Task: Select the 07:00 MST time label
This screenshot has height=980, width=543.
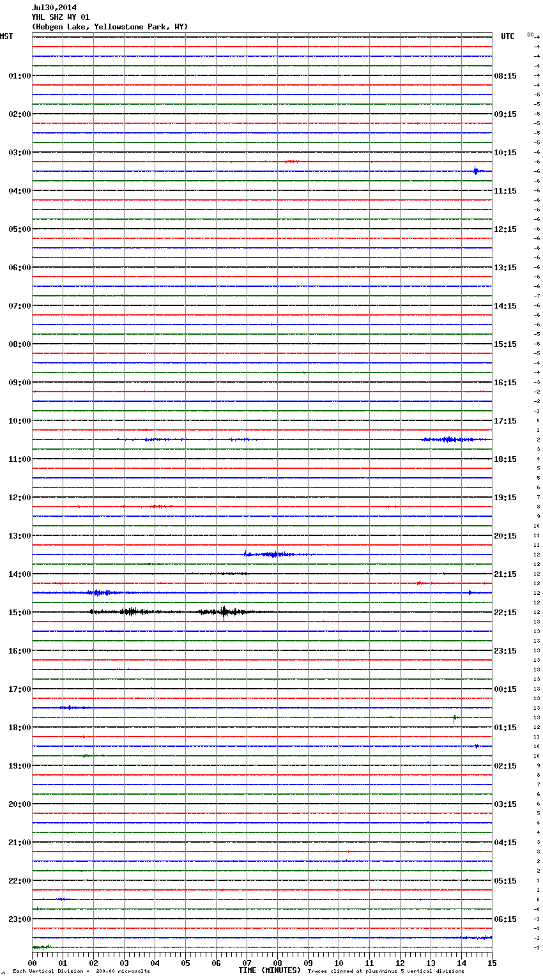Action: coord(20,306)
